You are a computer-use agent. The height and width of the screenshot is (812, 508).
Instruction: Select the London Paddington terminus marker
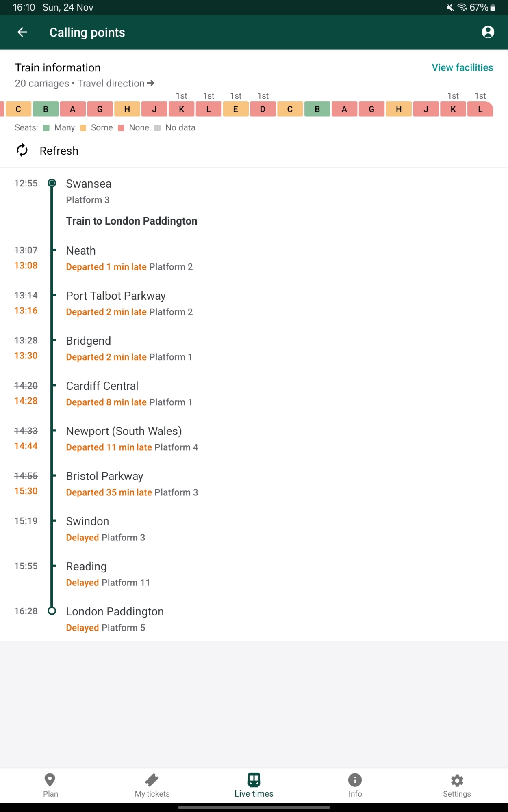click(x=52, y=611)
